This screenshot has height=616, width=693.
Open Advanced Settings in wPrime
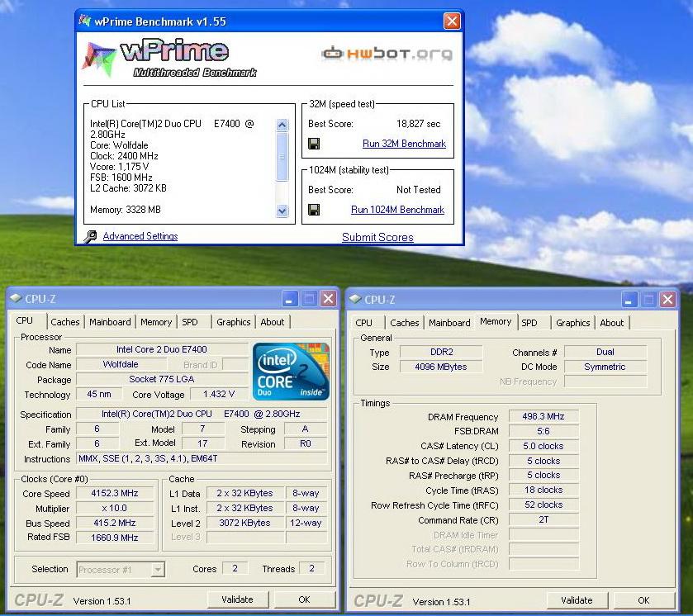pos(140,236)
